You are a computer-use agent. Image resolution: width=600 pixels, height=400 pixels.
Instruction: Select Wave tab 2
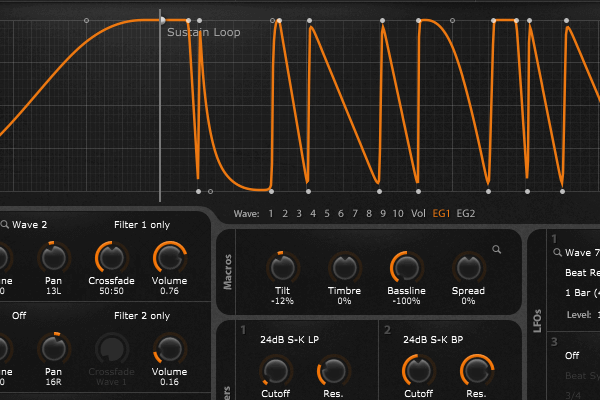click(x=285, y=214)
